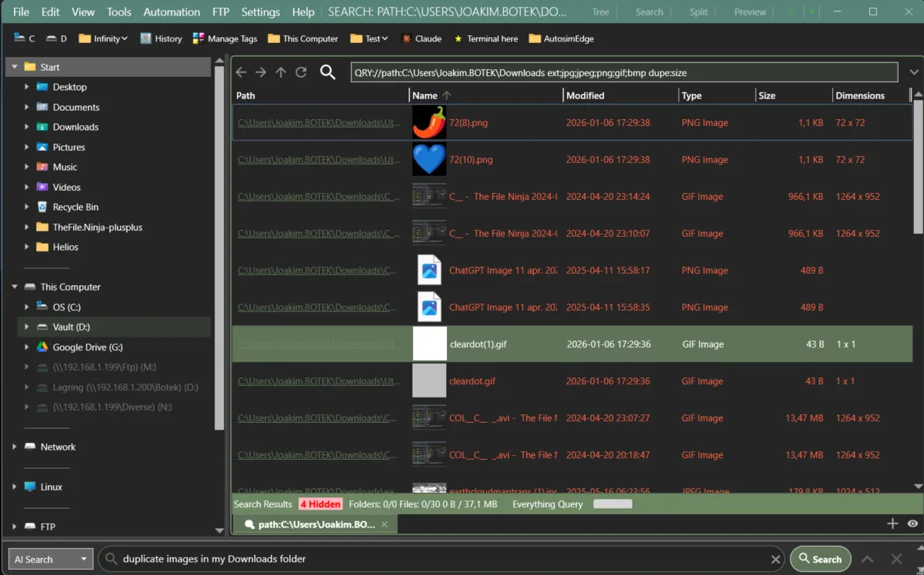Viewport: 924px width, 575px height.
Task: Sort by the Size column header
Action: coord(793,95)
